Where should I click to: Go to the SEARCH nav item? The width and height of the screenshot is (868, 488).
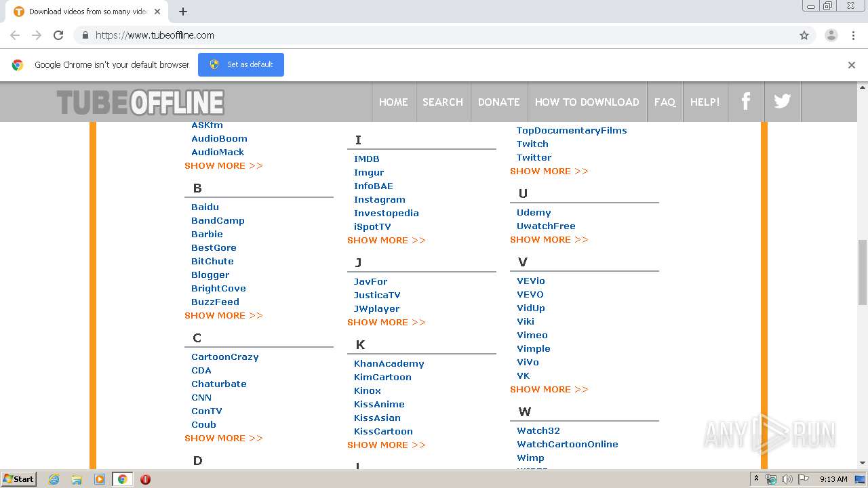pos(442,102)
